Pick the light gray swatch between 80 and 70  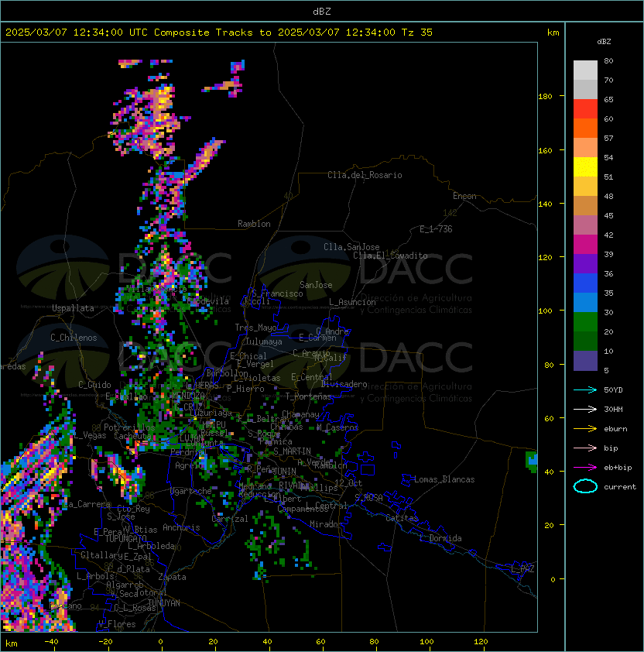click(x=585, y=70)
